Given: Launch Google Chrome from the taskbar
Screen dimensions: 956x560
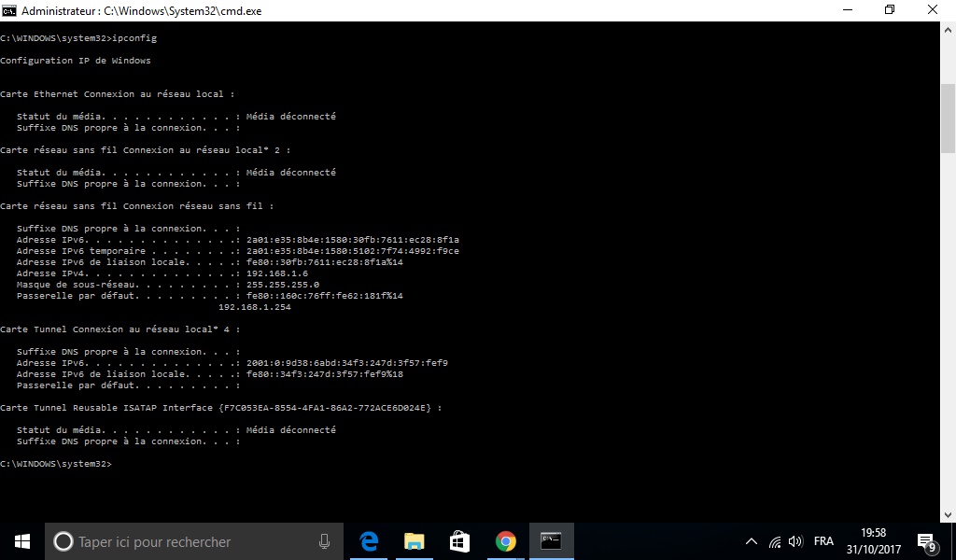Looking at the screenshot, I should 505,541.
